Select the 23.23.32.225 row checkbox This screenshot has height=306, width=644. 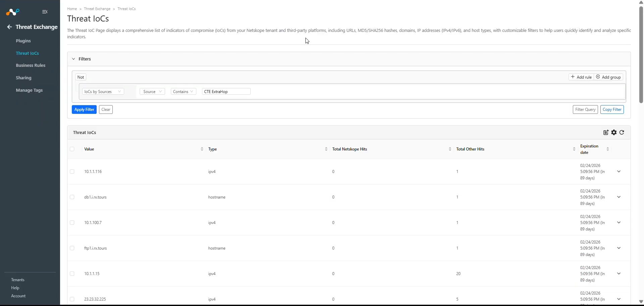72,299
